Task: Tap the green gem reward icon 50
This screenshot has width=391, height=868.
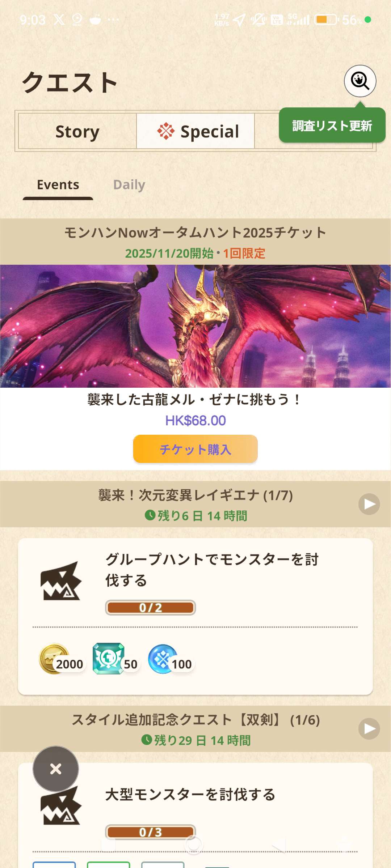Action: pos(108,659)
